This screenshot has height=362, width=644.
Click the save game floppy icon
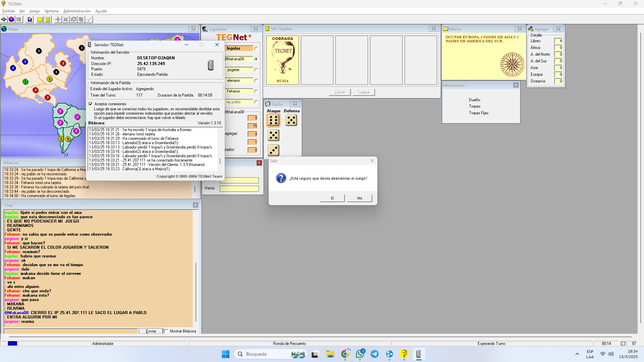[x=30, y=19]
